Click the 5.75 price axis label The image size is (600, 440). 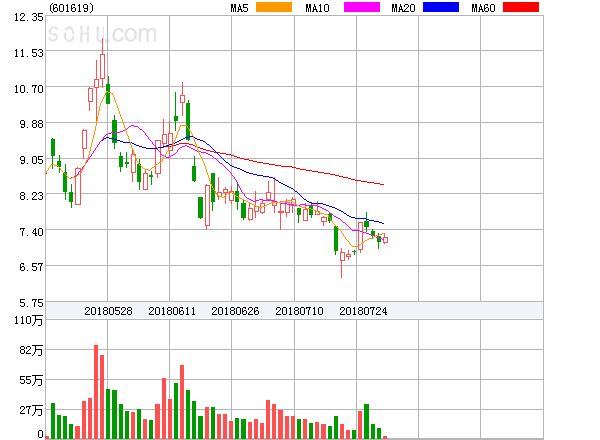pos(31,303)
